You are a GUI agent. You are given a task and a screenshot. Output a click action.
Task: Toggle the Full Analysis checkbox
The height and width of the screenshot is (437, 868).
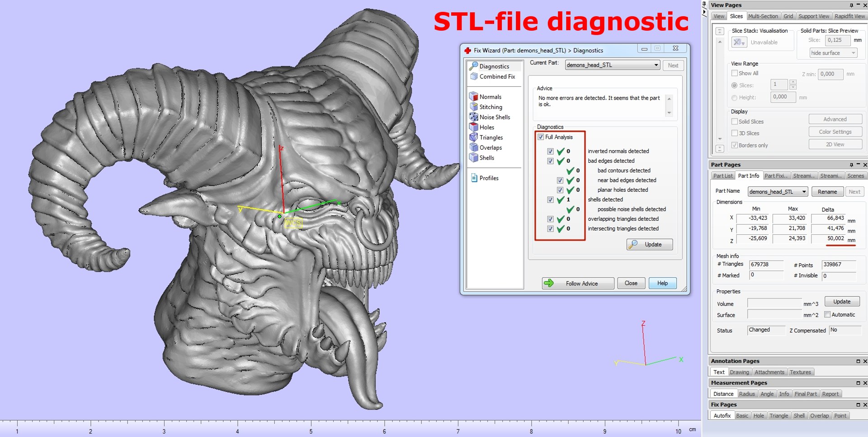(541, 137)
